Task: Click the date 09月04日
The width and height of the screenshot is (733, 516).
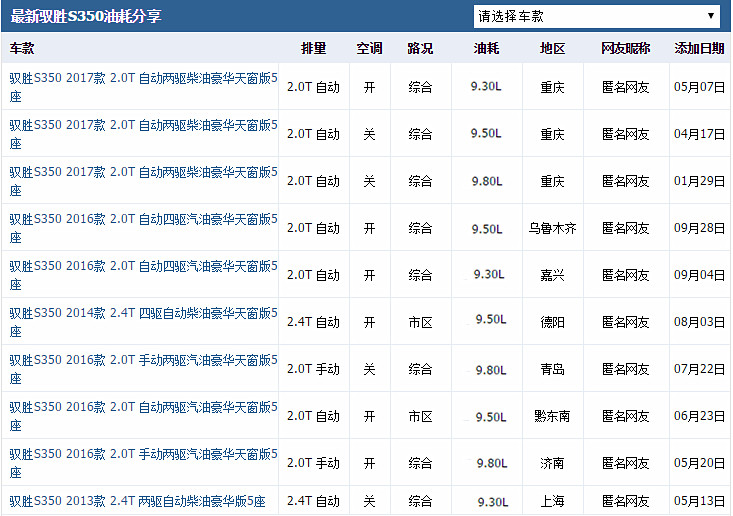Action: (699, 275)
